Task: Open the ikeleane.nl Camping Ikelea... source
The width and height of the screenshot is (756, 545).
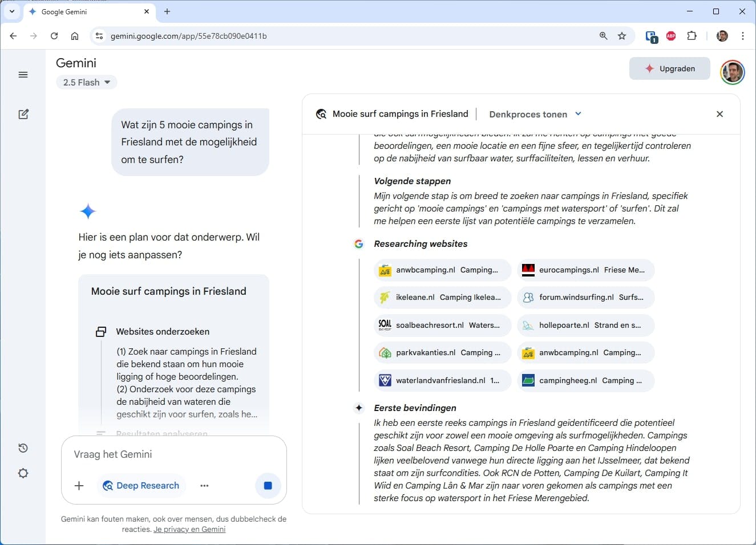Action: click(442, 298)
